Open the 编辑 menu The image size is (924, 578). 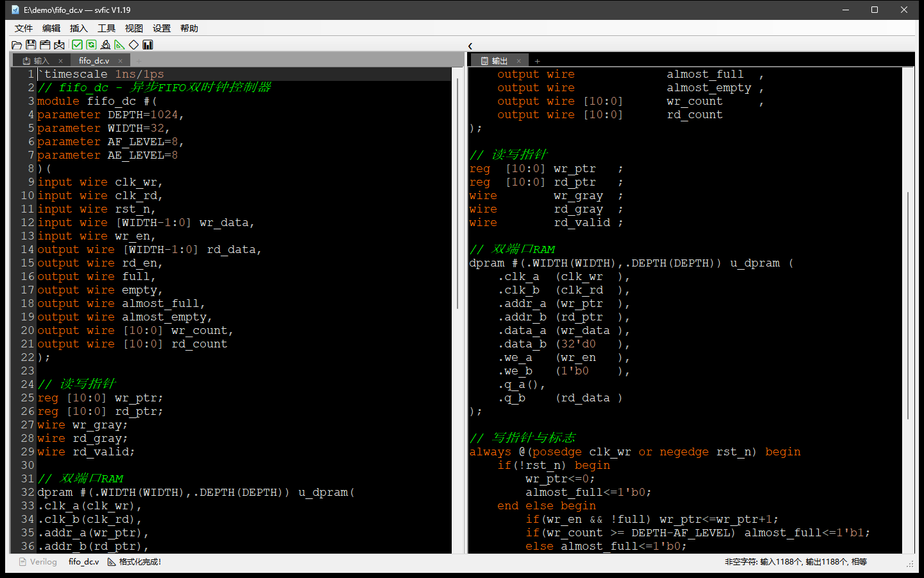point(51,28)
